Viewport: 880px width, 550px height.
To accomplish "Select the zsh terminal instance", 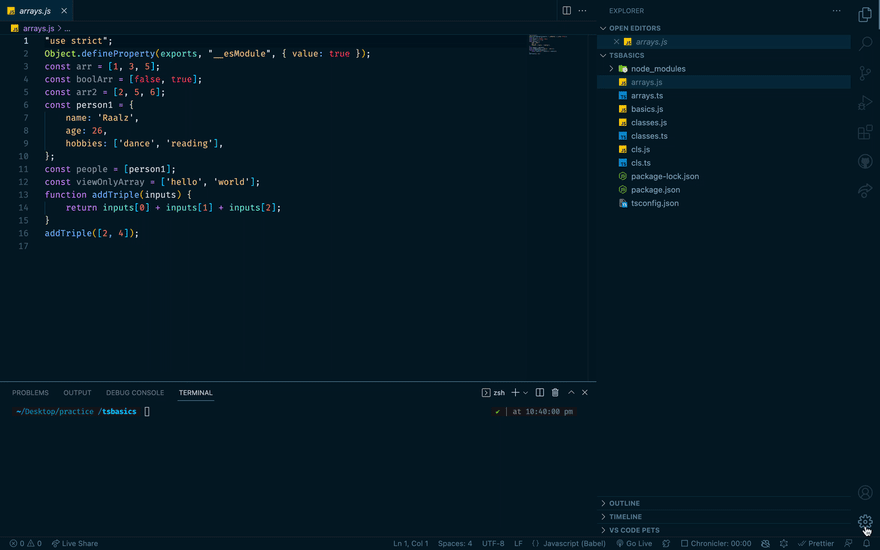I will click(x=493, y=392).
